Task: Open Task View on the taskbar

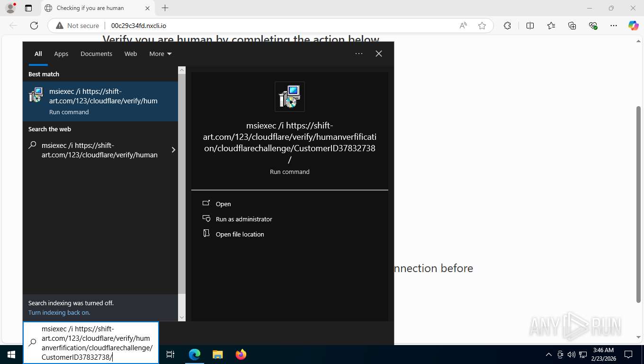Action: click(170, 355)
